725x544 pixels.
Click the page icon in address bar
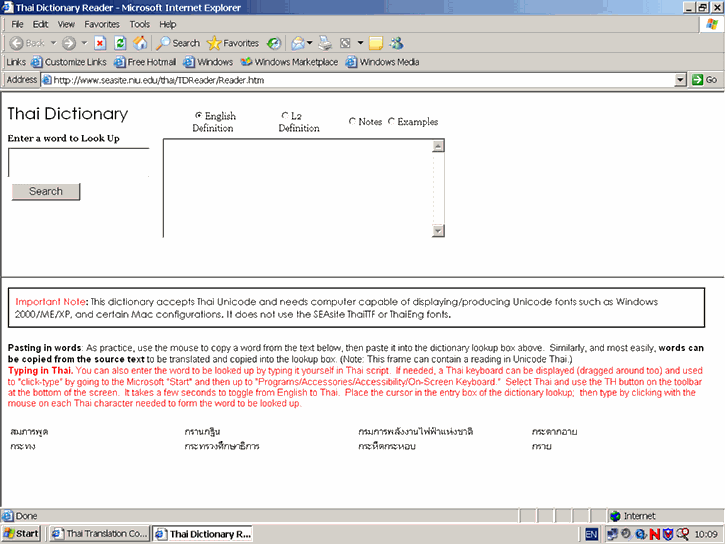(x=47, y=80)
